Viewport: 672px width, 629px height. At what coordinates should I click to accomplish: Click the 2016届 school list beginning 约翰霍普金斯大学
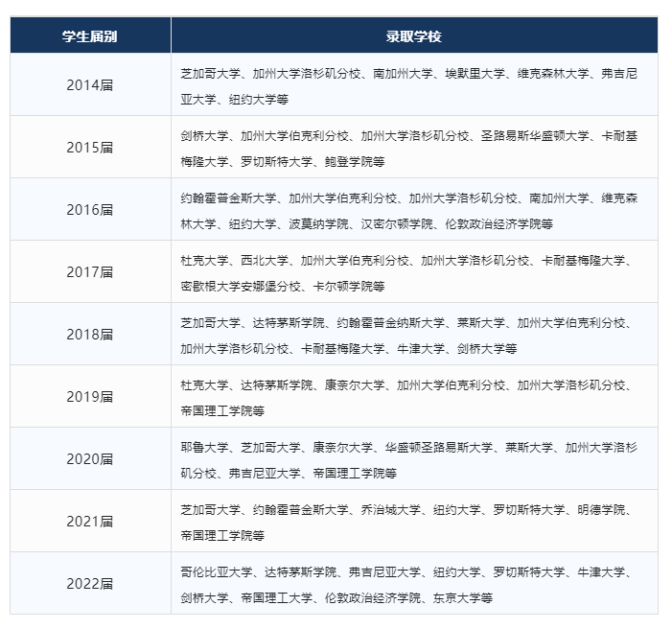coord(409,211)
